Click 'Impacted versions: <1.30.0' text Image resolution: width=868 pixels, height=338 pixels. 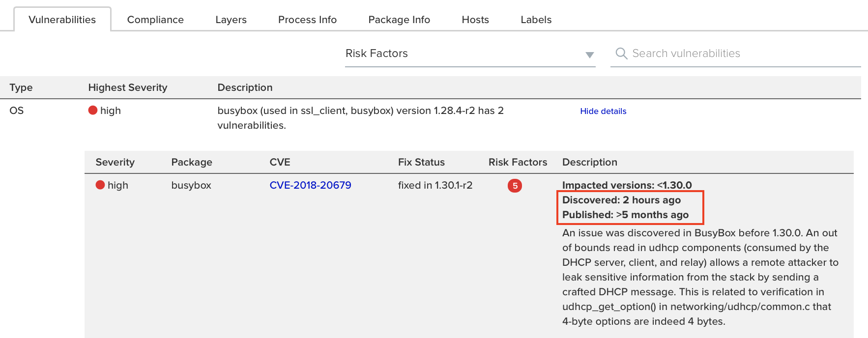click(x=627, y=185)
